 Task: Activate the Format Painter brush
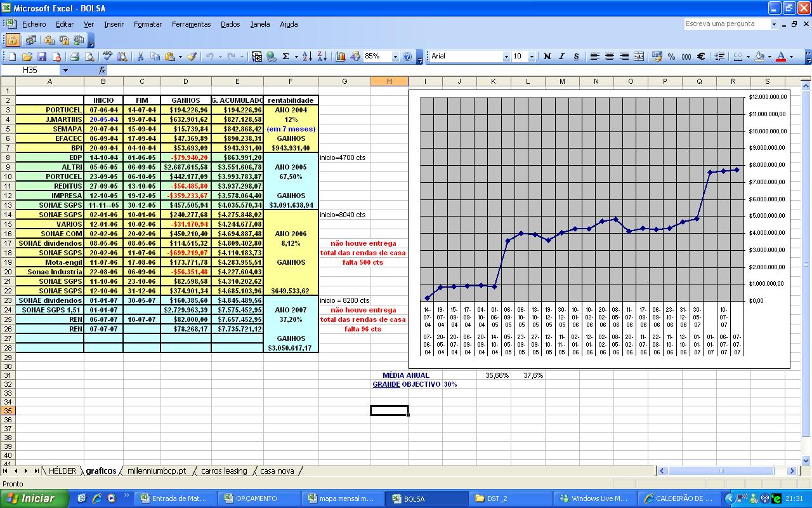(192, 57)
